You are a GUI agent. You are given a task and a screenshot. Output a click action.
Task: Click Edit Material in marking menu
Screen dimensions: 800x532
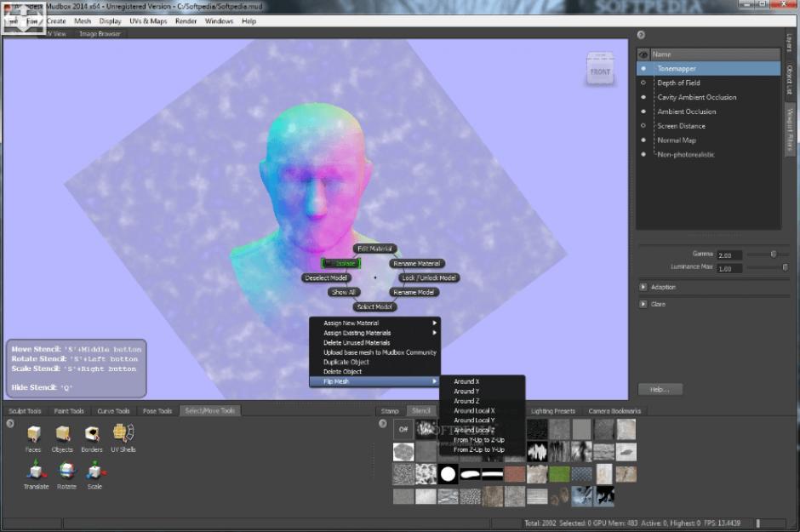(x=374, y=249)
